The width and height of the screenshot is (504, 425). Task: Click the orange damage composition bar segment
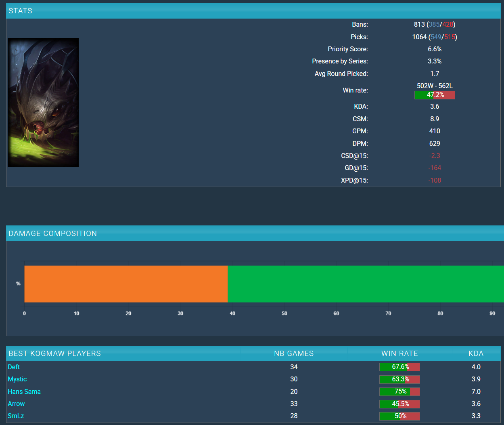[x=126, y=284]
